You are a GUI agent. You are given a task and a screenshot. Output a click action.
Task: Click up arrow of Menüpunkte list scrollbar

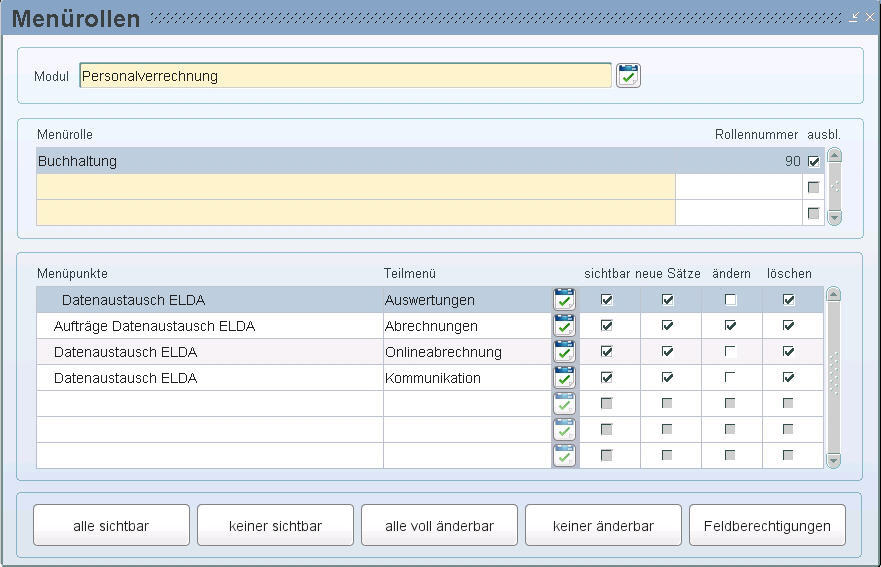point(834,294)
